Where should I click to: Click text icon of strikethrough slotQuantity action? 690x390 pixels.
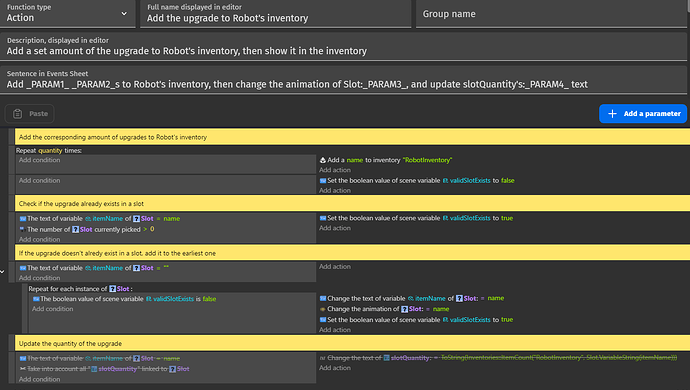tap(323, 358)
